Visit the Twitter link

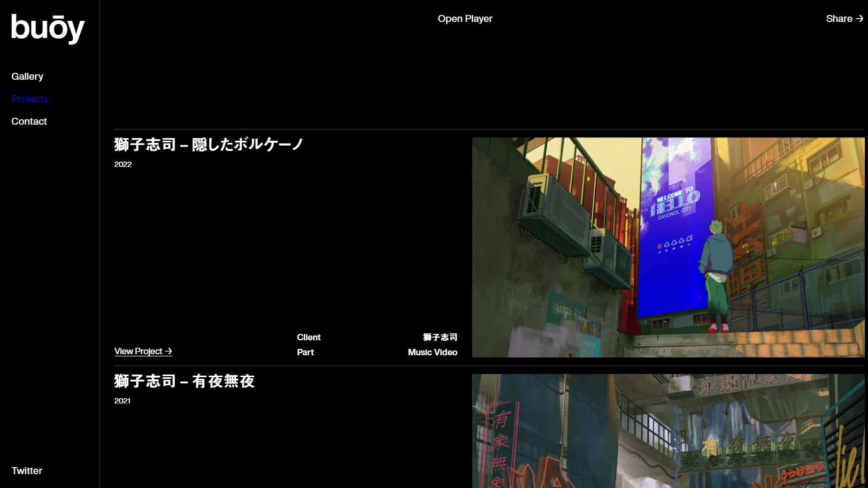tap(27, 471)
